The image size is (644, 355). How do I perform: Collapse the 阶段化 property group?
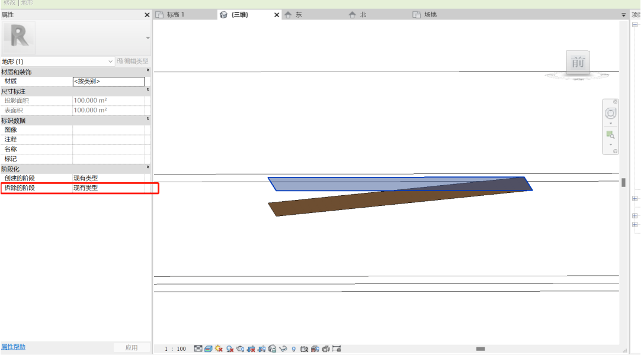pyautogui.click(x=148, y=167)
